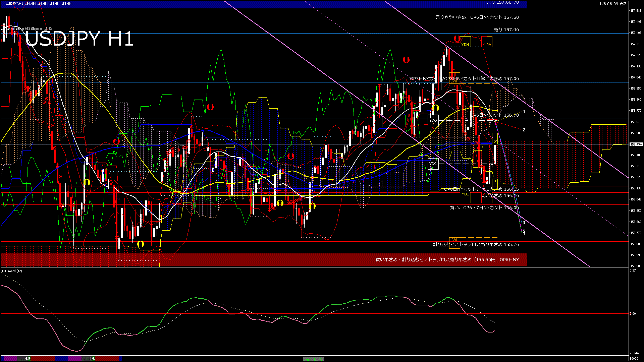Click the D pivot marker box near the current candle

tap(494, 141)
